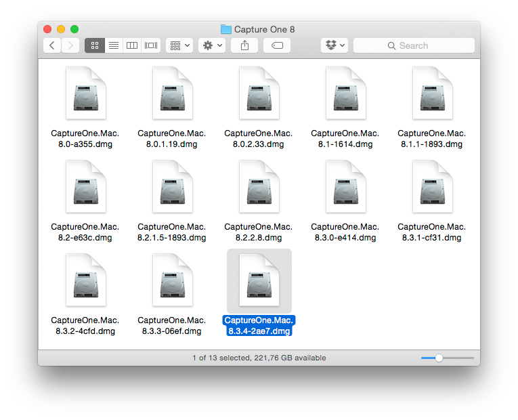Open the Action gear menu
The height and width of the screenshot is (420, 518).
click(212, 45)
